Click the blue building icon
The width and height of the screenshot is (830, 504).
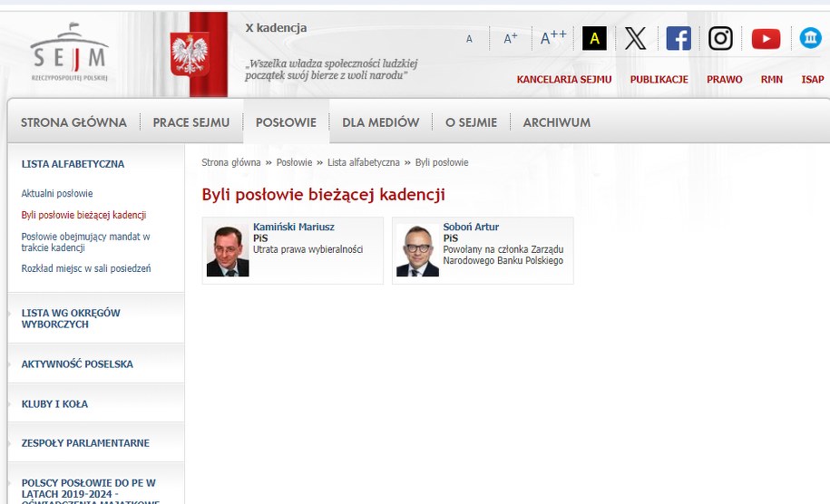pyautogui.click(x=810, y=38)
